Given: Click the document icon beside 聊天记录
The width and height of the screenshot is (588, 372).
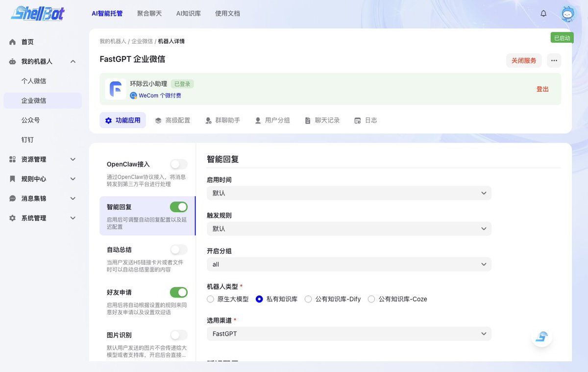Looking at the screenshot, I should [x=308, y=121].
